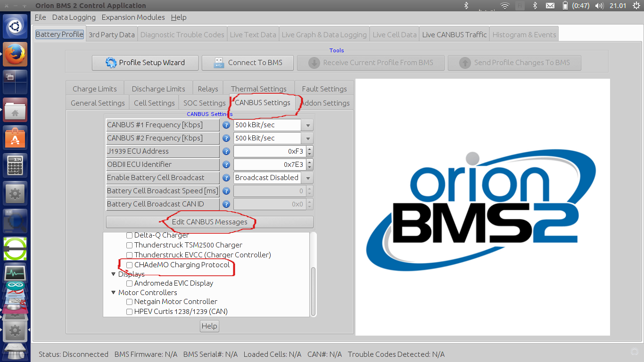
Task: Open the Data Logging menu
Action: 74,17
